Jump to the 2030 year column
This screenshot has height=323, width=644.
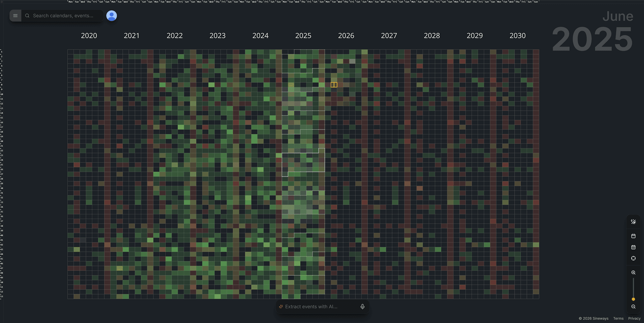[x=518, y=36]
